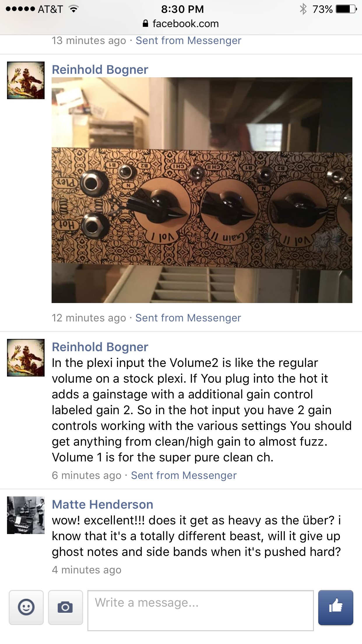Tap the battery indicator icon
The width and height of the screenshot is (362, 644).
tap(346, 9)
